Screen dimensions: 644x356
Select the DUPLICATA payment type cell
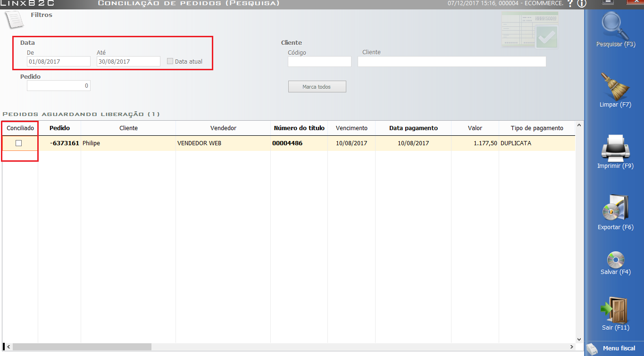pyautogui.click(x=537, y=143)
